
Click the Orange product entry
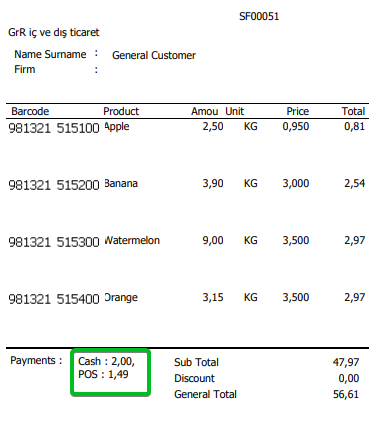tap(121, 297)
